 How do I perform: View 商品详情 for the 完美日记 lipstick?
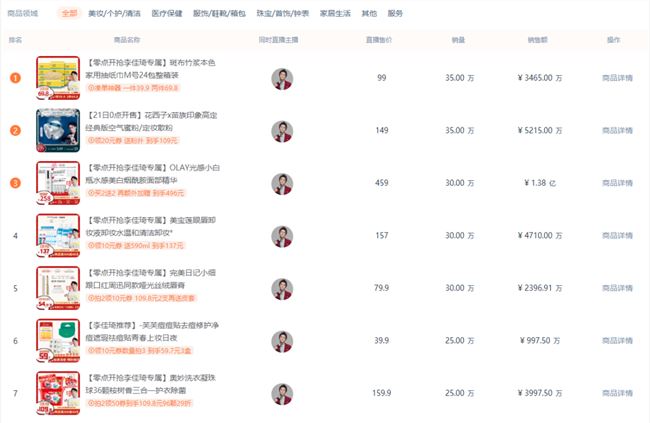tap(617, 288)
